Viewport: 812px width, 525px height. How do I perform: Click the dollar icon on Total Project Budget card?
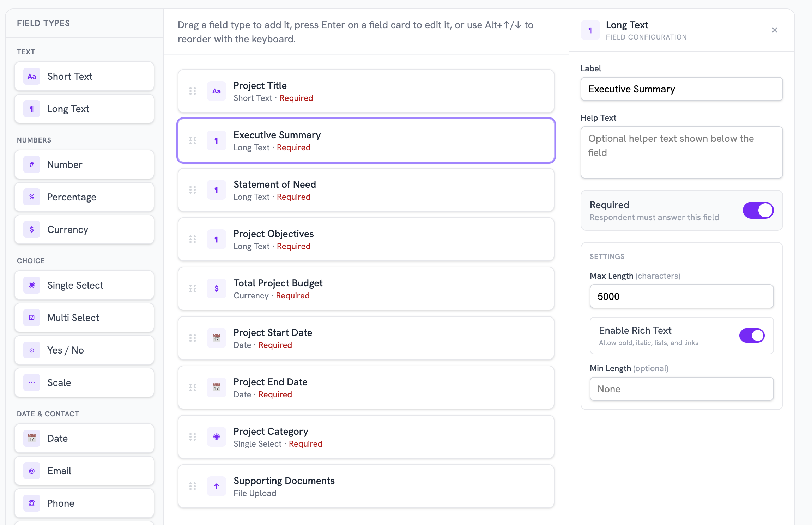pos(217,289)
